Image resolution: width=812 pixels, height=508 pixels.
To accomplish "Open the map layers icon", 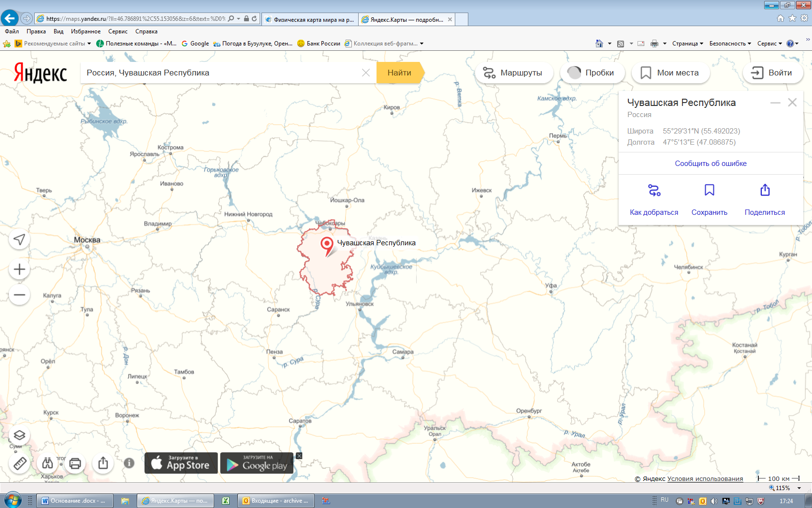I will pos(19,435).
